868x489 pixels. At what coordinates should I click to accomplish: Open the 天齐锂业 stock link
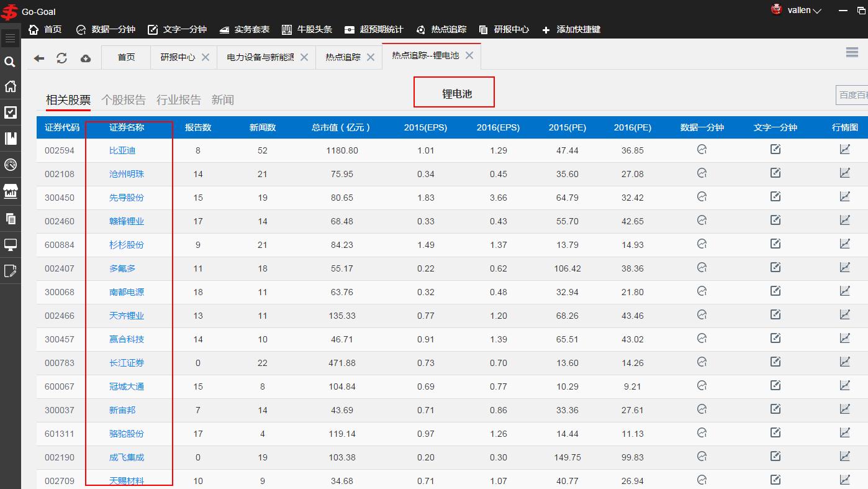coord(127,316)
